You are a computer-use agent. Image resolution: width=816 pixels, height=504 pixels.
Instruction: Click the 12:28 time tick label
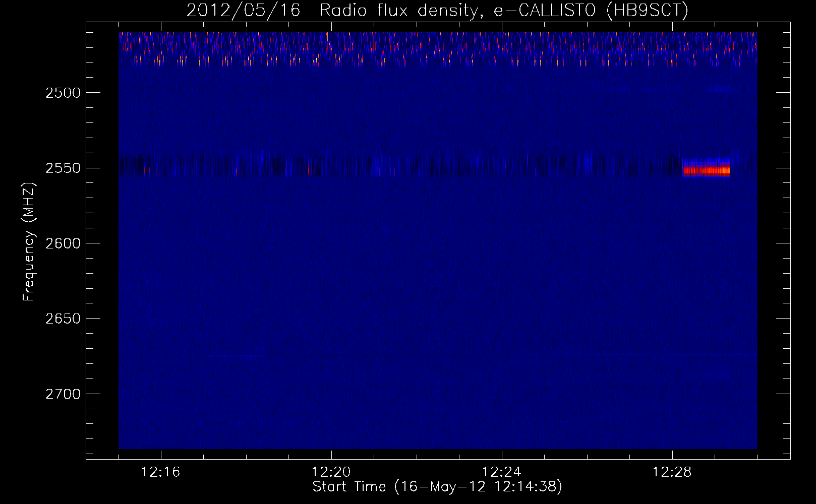(672, 472)
